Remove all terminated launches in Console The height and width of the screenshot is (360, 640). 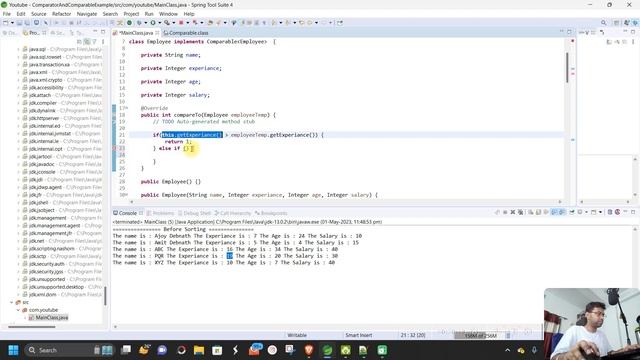click(520, 212)
